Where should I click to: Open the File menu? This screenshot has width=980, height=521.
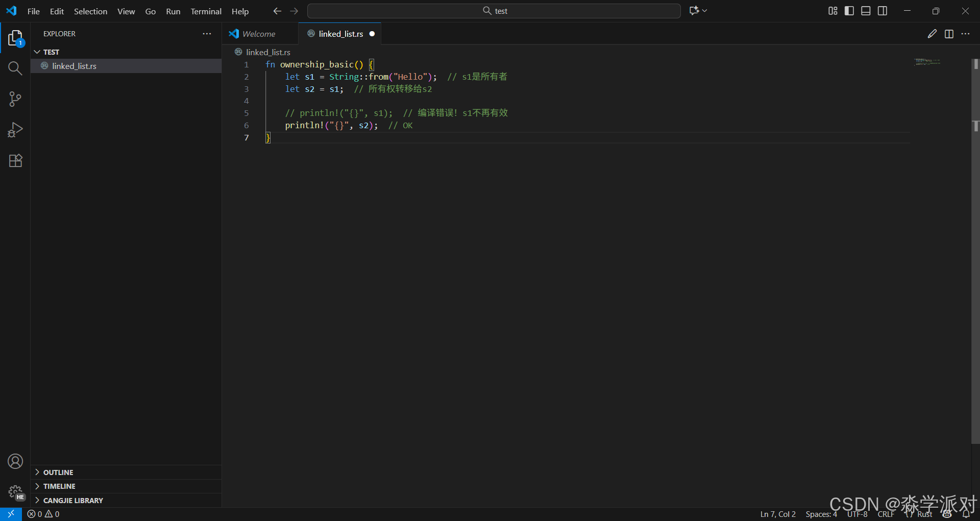click(34, 11)
